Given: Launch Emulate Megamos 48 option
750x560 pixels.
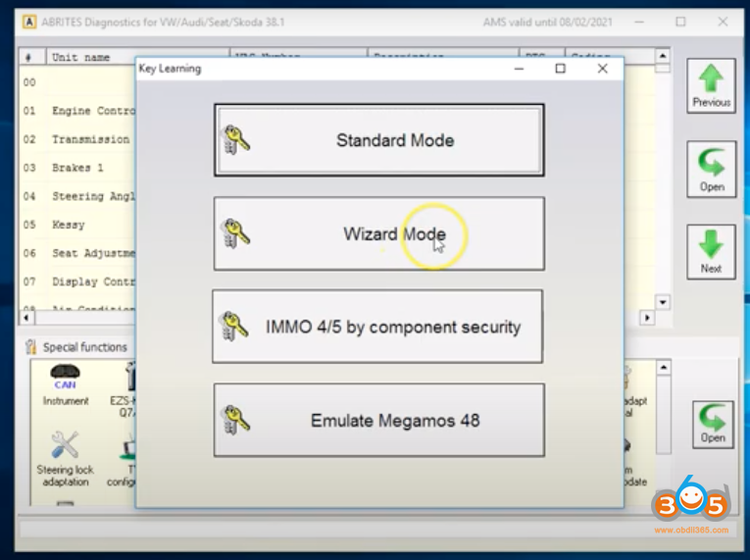Looking at the screenshot, I should pyautogui.click(x=378, y=420).
